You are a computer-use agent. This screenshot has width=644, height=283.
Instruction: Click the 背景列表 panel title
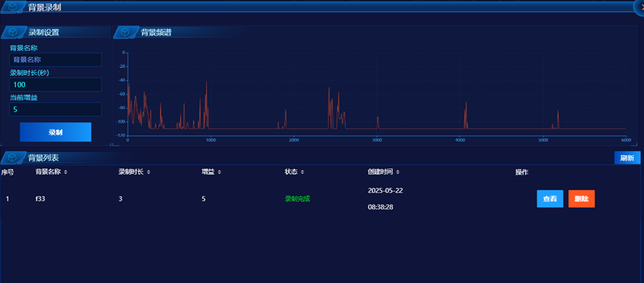(x=43, y=158)
